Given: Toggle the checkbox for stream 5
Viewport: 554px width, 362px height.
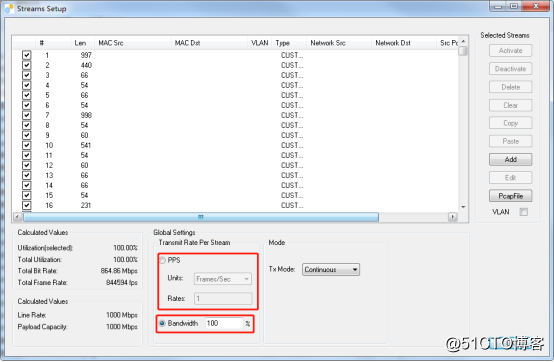Looking at the screenshot, I should pos(26,95).
